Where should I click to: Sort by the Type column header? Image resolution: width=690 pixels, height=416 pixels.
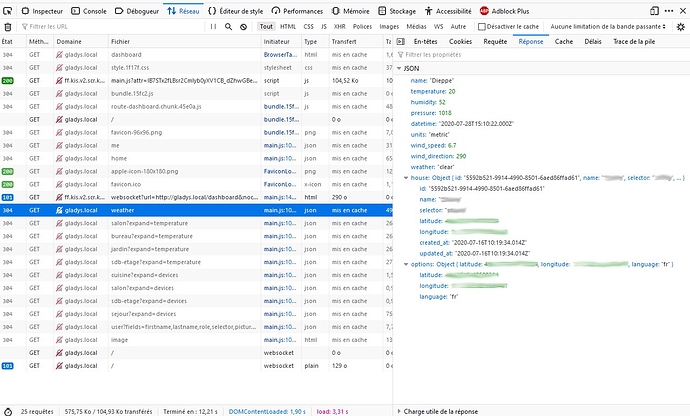(315, 41)
